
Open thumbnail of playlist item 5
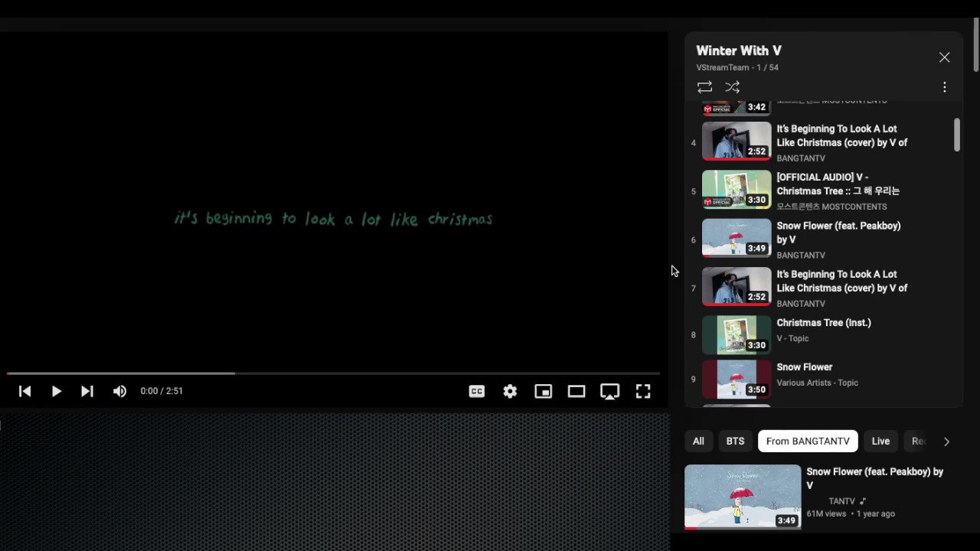pos(737,189)
